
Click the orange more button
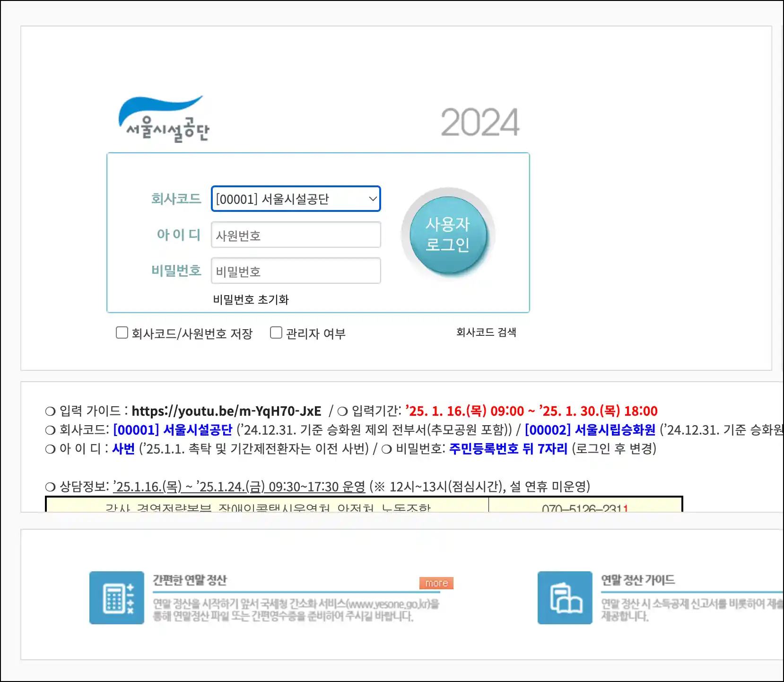436,583
